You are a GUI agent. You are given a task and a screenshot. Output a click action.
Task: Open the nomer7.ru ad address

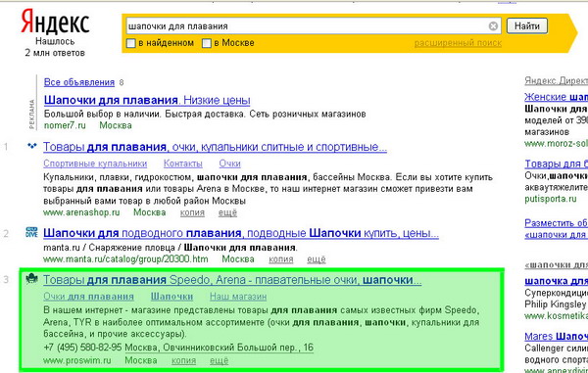pyautogui.click(x=65, y=125)
